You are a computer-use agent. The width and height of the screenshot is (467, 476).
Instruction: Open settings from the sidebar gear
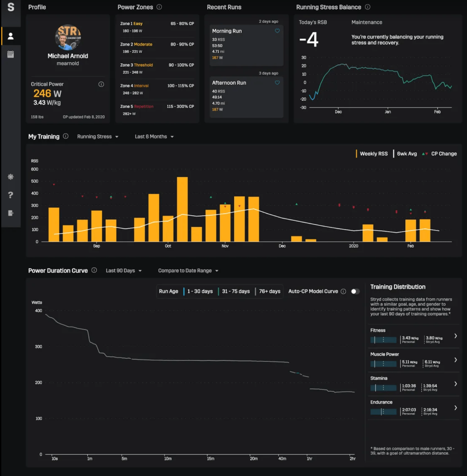11,177
